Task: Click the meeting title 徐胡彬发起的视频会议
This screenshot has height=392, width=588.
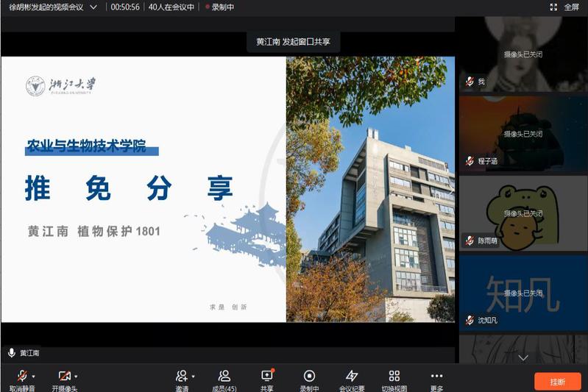Action: (46, 7)
